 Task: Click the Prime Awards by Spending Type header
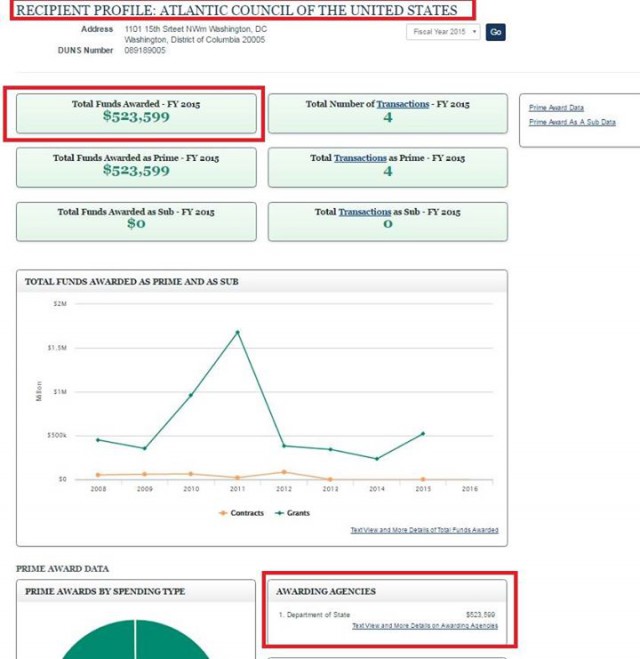tap(136, 591)
